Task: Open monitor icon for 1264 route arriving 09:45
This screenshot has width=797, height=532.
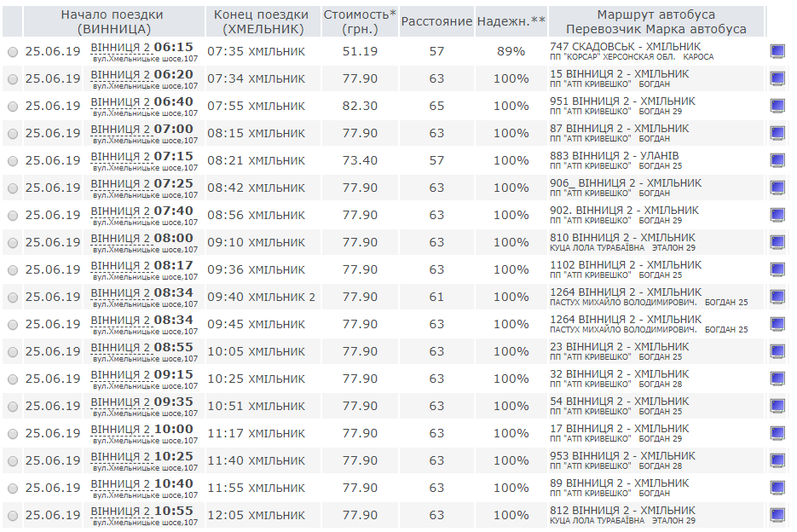Action: tap(777, 325)
